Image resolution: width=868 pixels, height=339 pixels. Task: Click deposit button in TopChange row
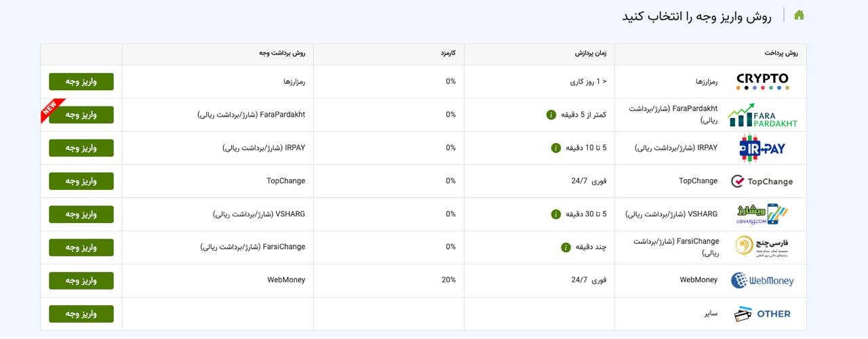pos(81,181)
